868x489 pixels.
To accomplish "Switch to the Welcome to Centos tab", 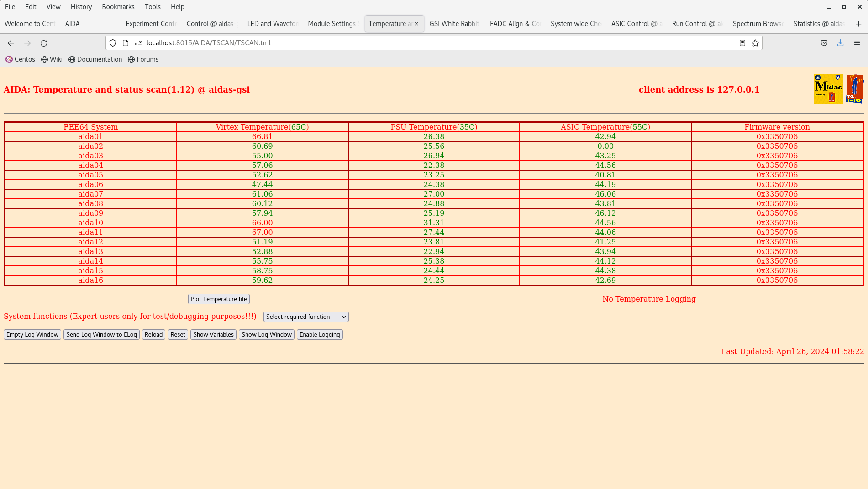I will pos(30,24).
